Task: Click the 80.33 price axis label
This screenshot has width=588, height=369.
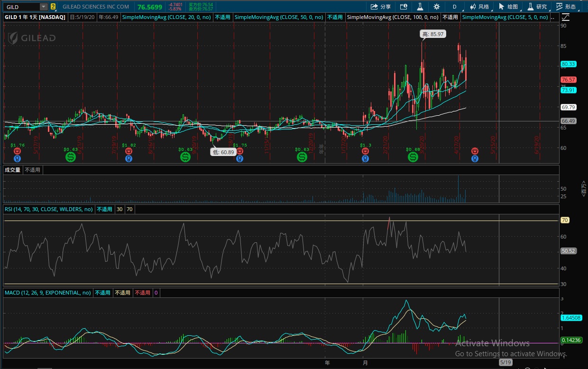Action: pos(568,64)
